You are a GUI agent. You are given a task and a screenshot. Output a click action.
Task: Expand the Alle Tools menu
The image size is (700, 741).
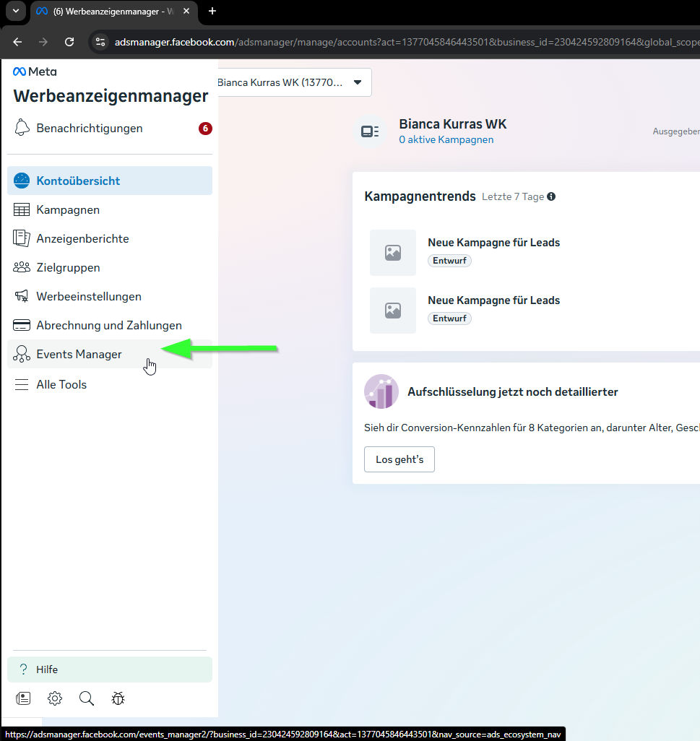tap(110, 385)
